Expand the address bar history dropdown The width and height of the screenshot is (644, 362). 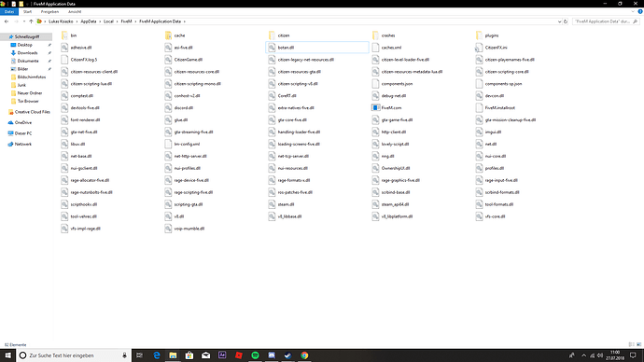[559, 21]
